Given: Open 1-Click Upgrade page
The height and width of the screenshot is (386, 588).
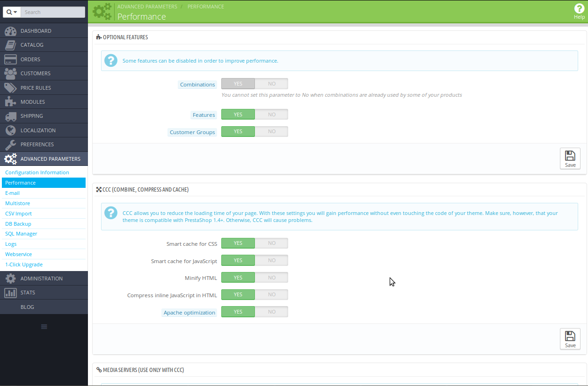Looking at the screenshot, I should point(44,264).
